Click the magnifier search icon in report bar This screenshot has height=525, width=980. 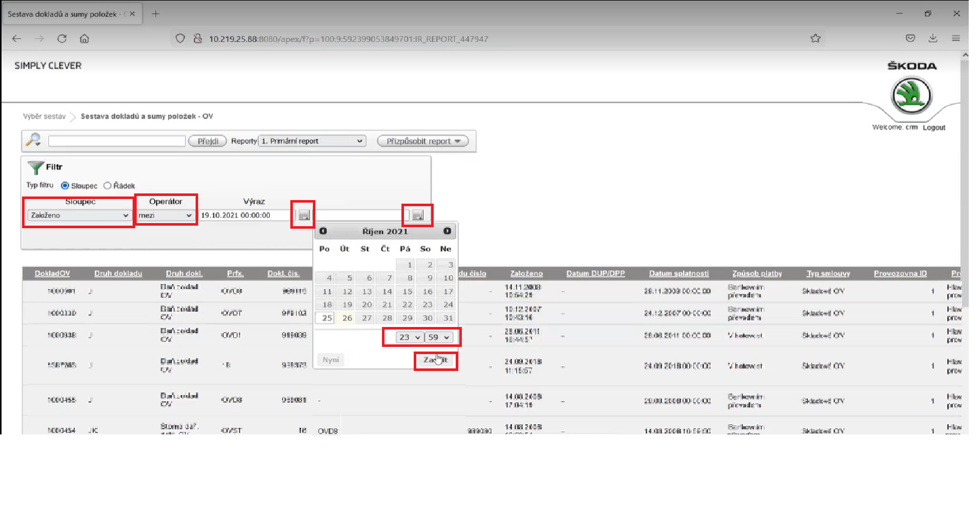(x=33, y=140)
